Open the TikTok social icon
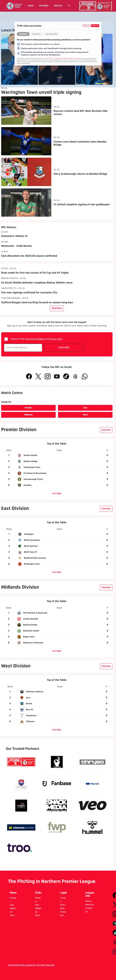 point(66,376)
